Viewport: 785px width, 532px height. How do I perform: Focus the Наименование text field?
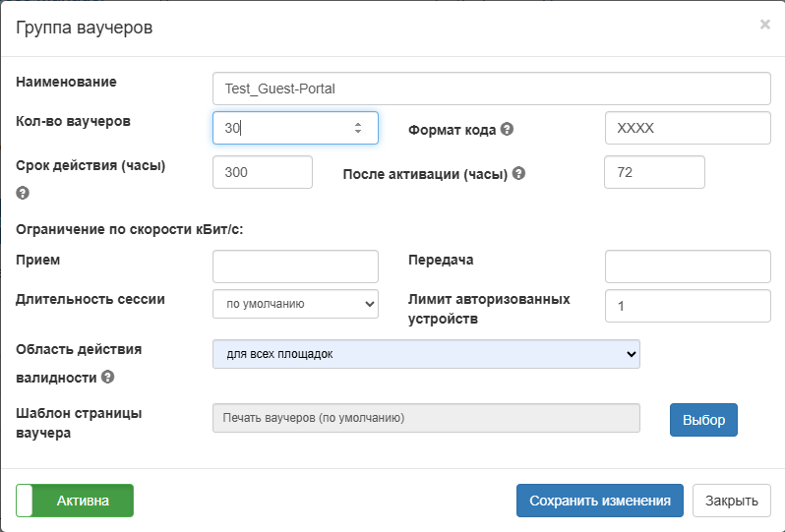coord(491,89)
